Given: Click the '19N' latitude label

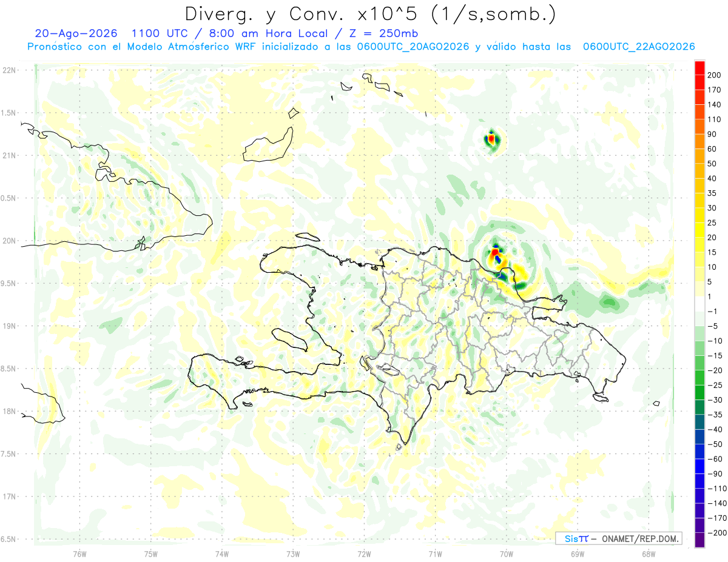Looking at the screenshot, I should pyautogui.click(x=8, y=326).
